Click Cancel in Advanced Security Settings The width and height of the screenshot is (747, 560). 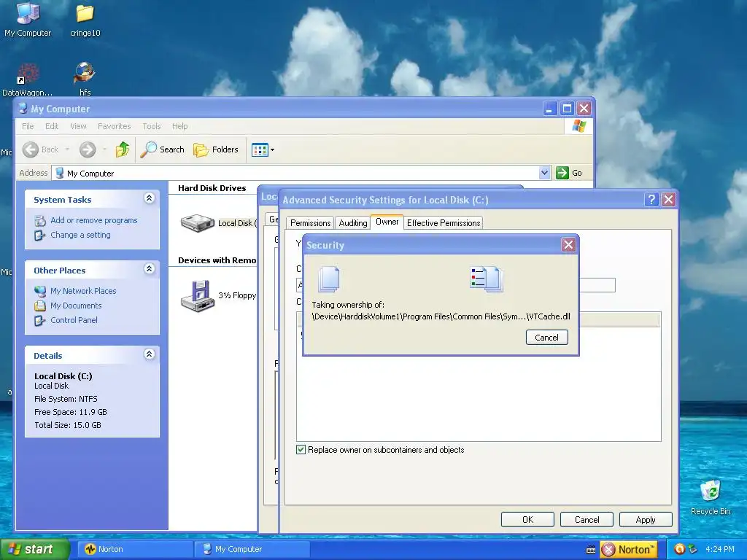click(x=587, y=519)
